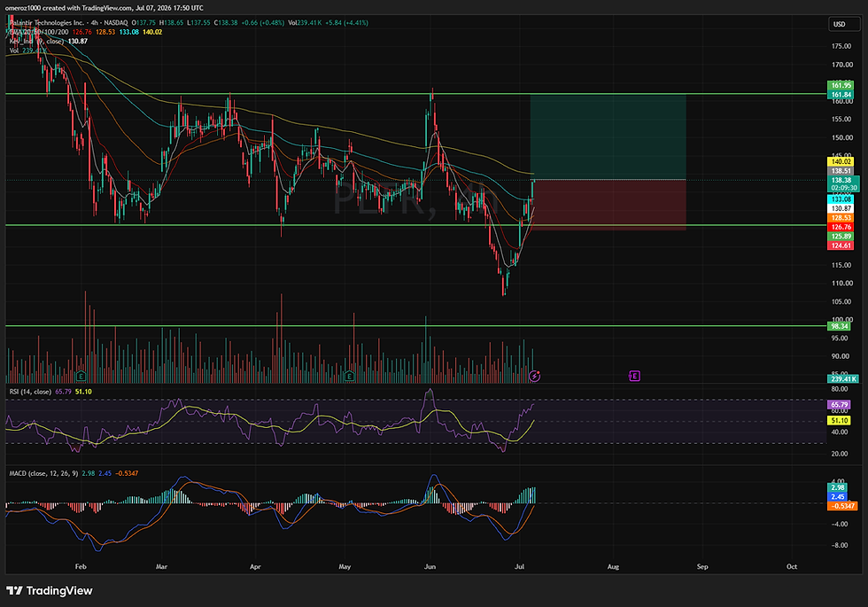Click the MACD (close, 12, 26, 9) legend
868x607 pixels.
coord(43,473)
